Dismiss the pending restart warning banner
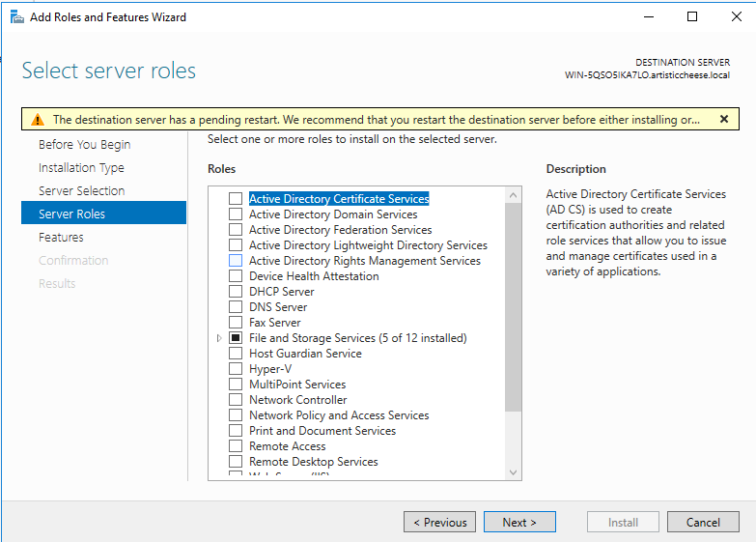Viewport: 756px width, 542px height. (723, 119)
